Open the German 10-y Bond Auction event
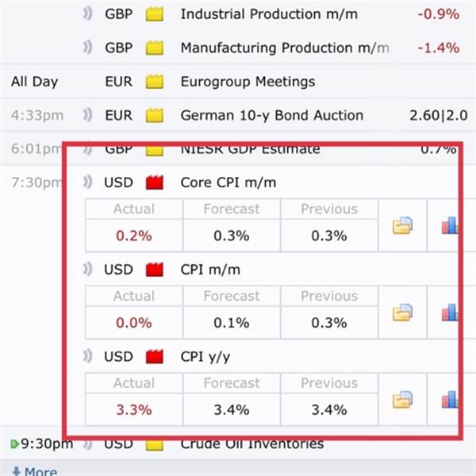The width and height of the screenshot is (476, 476). (x=271, y=116)
